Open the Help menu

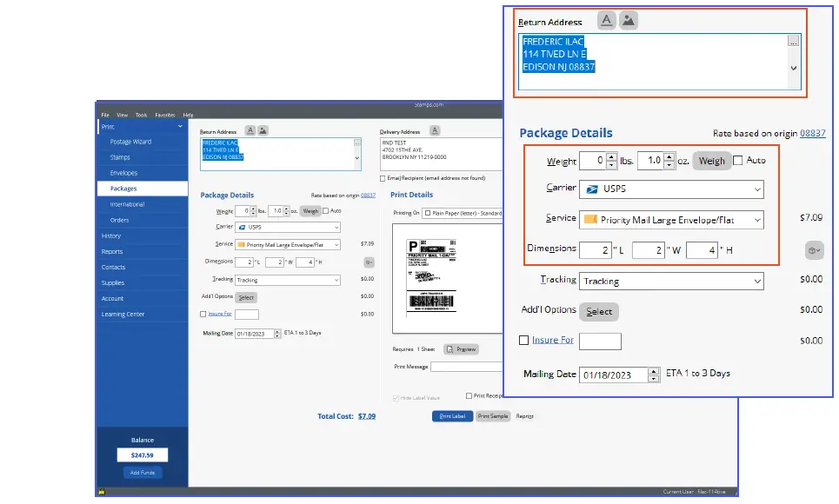(188, 115)
